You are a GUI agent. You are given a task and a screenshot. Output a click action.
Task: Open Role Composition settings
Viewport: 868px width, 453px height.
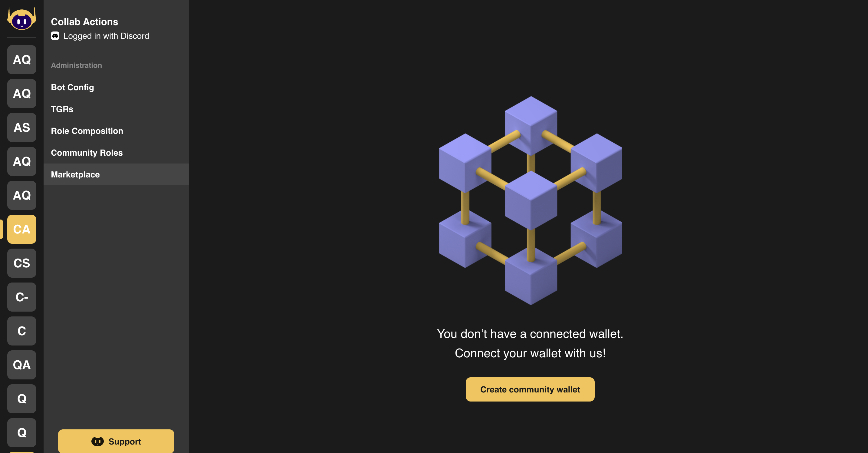[x=87, y=130]
